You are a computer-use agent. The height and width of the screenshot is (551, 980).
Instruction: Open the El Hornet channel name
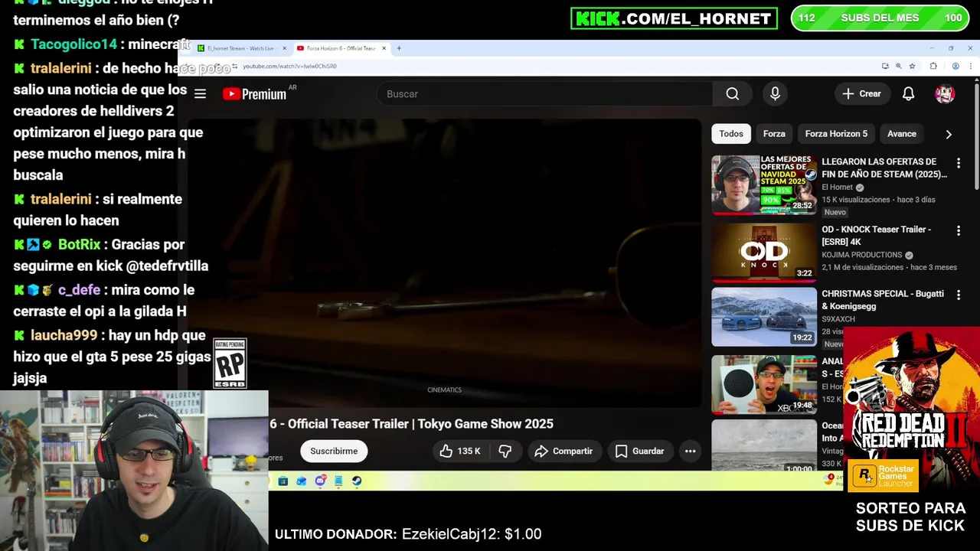point(837,187)
